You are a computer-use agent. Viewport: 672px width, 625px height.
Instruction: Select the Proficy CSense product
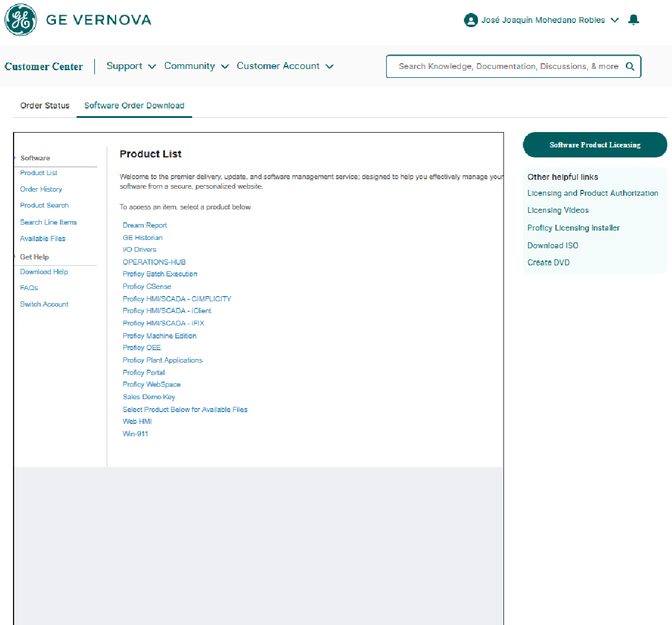(x=147, y=287)
